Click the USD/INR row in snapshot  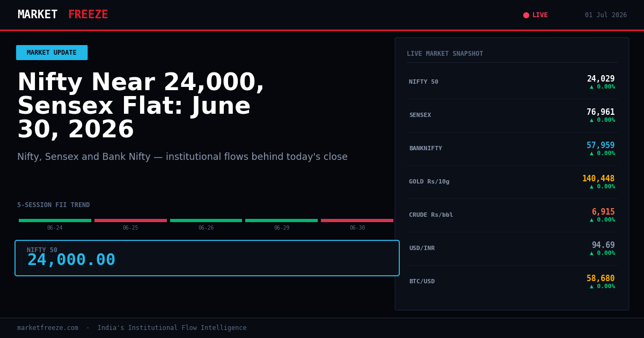[x=512, y=248]
